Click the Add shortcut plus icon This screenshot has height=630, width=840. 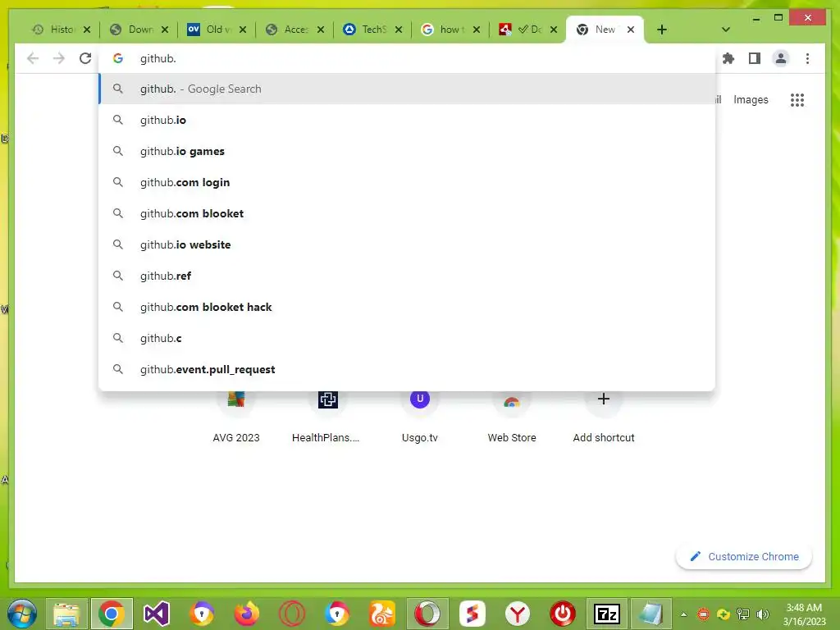[604, 399]
